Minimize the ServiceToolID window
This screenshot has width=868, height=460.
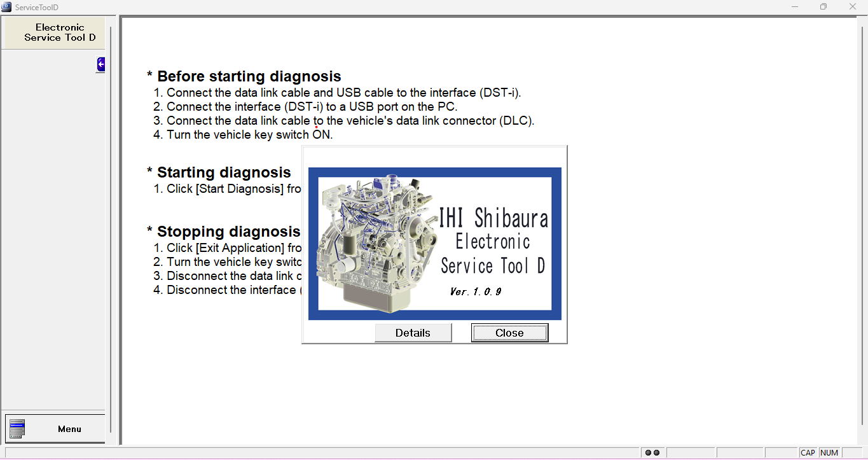(794, 7)
